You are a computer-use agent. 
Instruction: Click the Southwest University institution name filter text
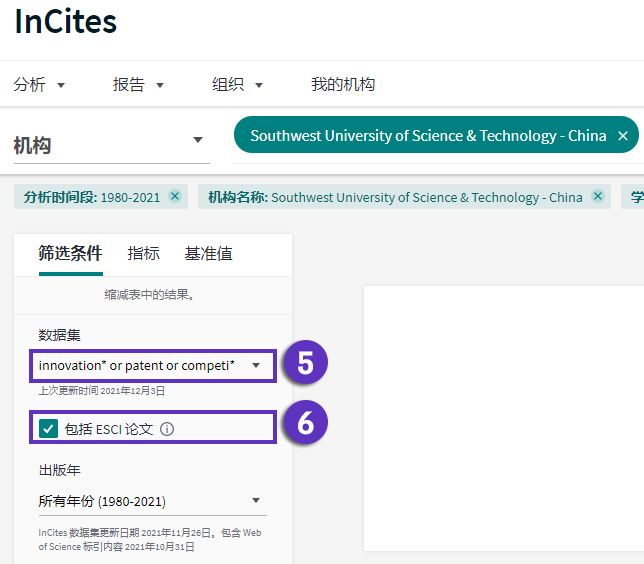(x=426, y=197)
